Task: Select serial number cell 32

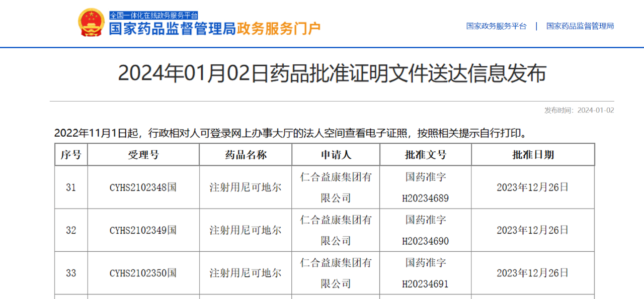Action: 71,230
